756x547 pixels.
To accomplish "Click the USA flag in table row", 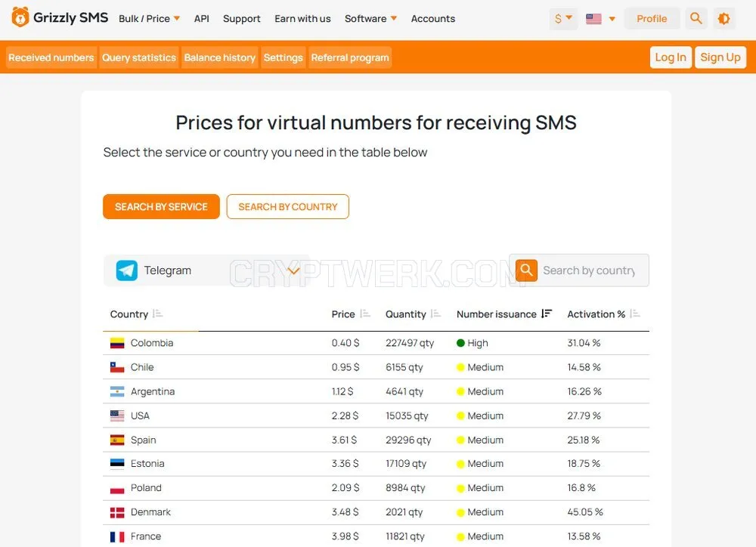I will click(x=117, y=416).
